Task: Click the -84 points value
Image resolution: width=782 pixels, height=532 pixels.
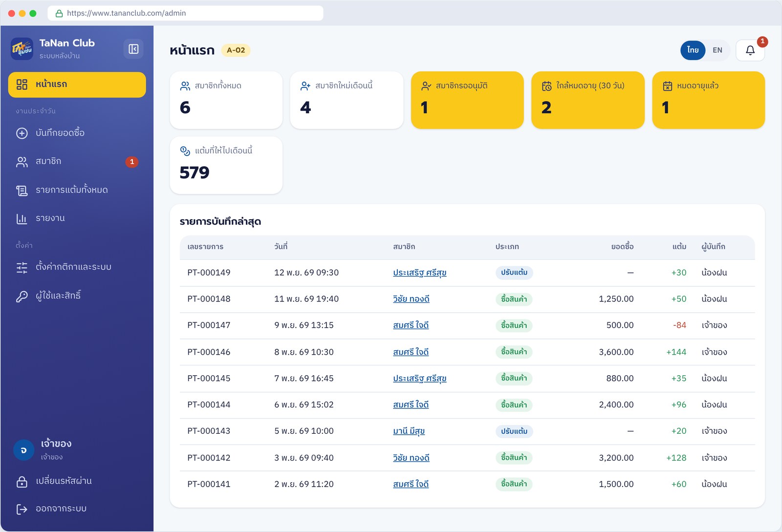Action: (x=679, y=325)
